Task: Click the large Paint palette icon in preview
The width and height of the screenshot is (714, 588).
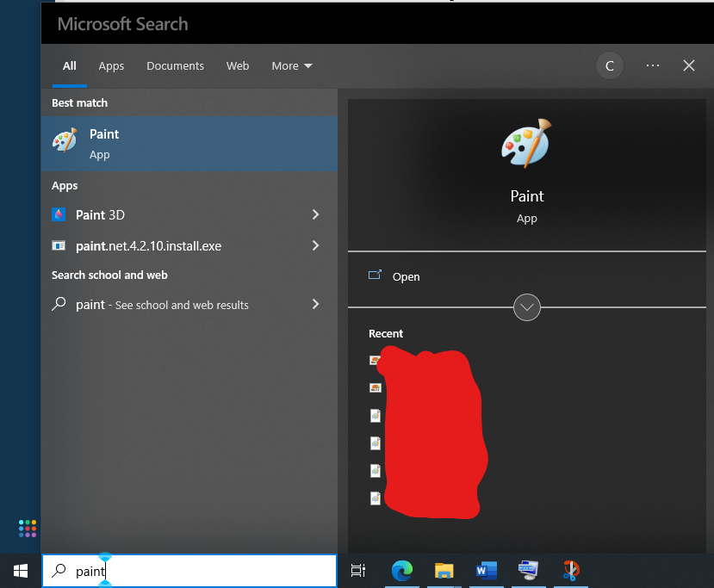Action: [527, 144]
